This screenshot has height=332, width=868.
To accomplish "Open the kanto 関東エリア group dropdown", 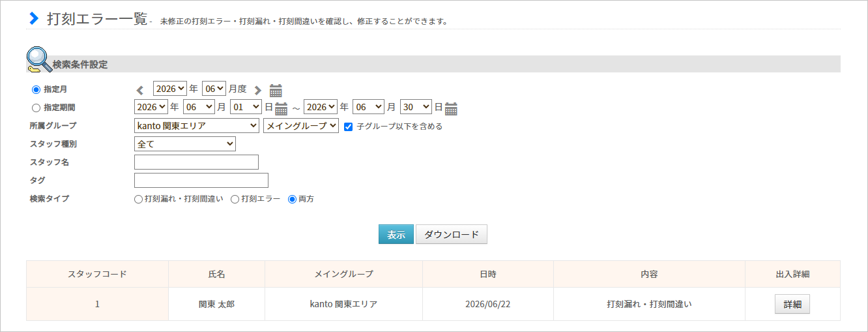I will coord(197,126).
